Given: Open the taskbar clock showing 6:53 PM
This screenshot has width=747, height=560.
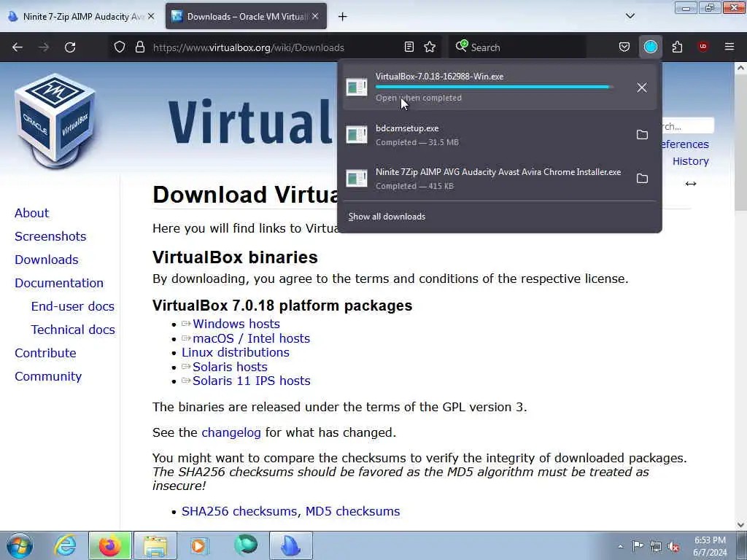Looking at the screenshot, I should click(x=710, y=546).
